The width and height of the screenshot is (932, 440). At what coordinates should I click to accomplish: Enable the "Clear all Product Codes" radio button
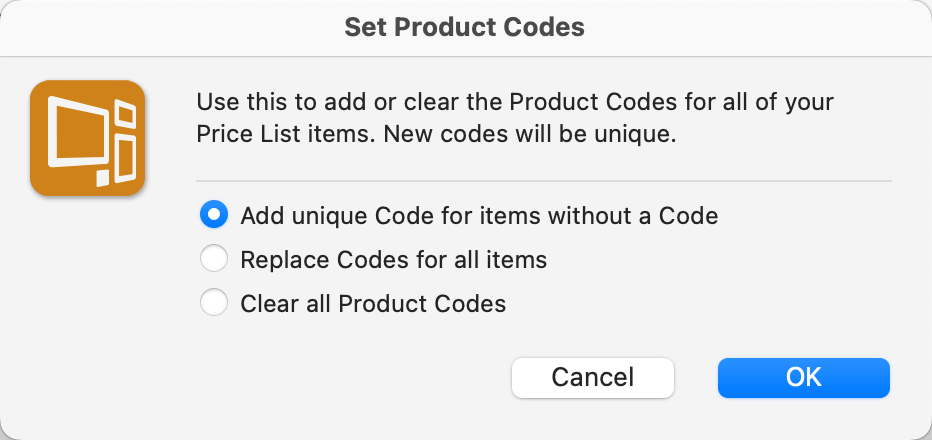pyautogui.click(x=213, y=304)
